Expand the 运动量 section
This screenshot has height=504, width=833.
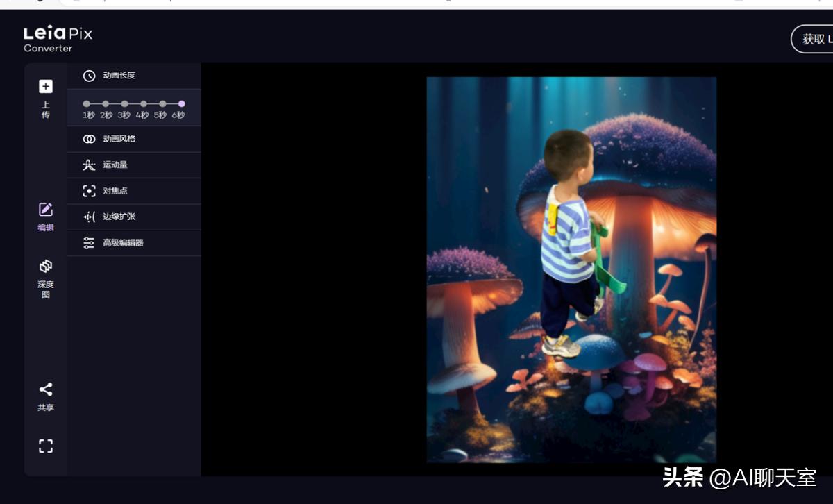[x=134, y=165]
